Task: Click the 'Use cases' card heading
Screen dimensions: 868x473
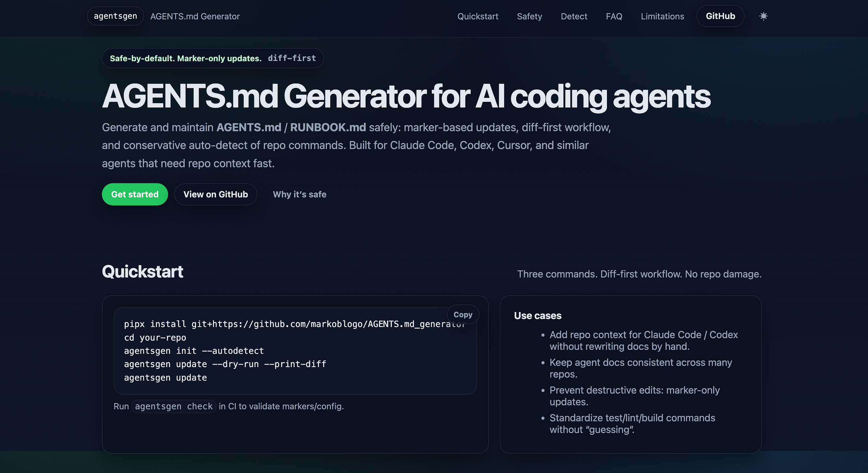Action: tap(537, 316)
